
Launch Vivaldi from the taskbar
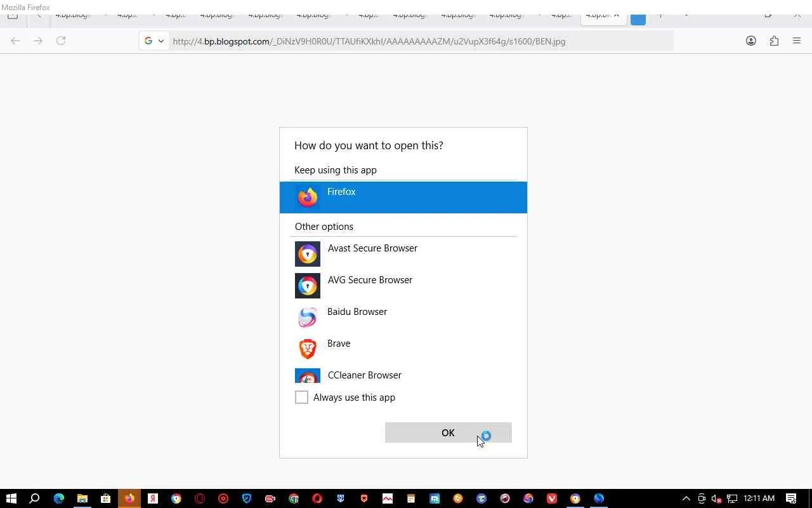pos(552,498)
